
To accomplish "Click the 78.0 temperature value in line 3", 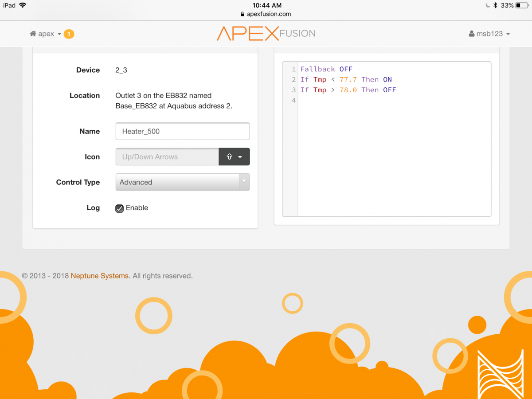I will pos(348,90).
